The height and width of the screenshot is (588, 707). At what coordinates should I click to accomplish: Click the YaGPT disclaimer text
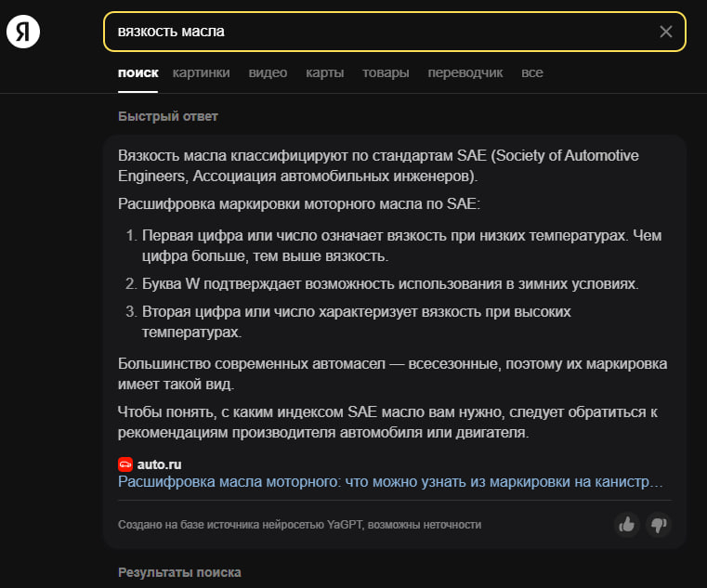click(x=299, y=525)
